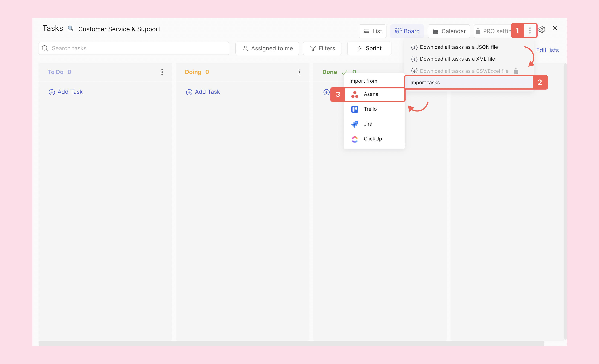
Task: Click the Trello logo icon
Action: click(355, 109)
